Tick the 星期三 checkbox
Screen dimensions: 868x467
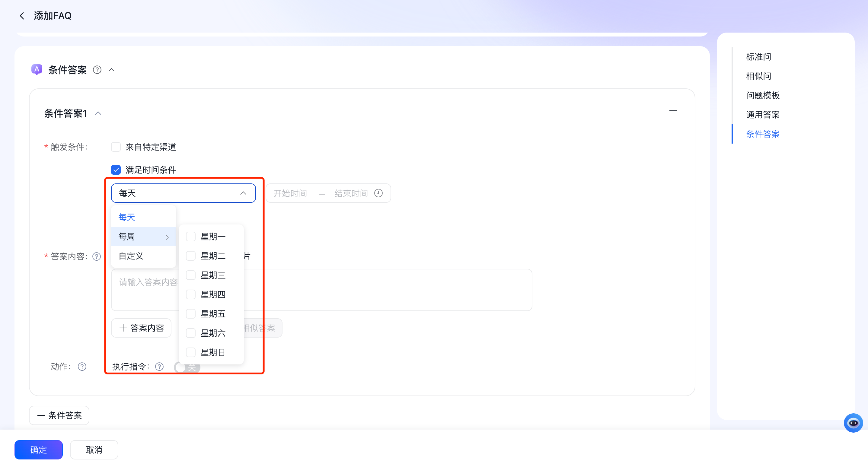coord(191,275)
